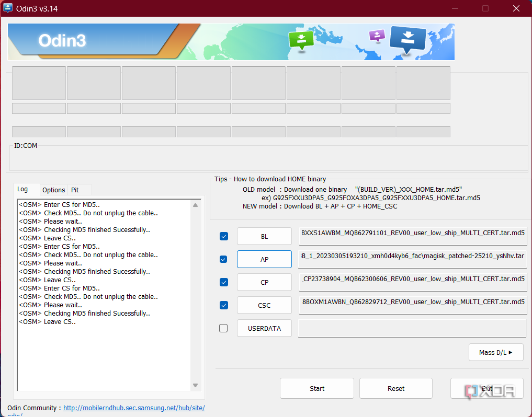Minimize the Odin3 window
This screenshot has height=417, width=532.
455,8
